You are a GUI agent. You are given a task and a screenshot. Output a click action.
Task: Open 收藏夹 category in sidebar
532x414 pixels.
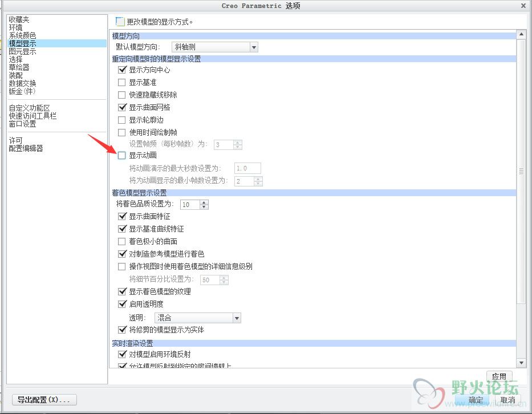click(19, 20)
